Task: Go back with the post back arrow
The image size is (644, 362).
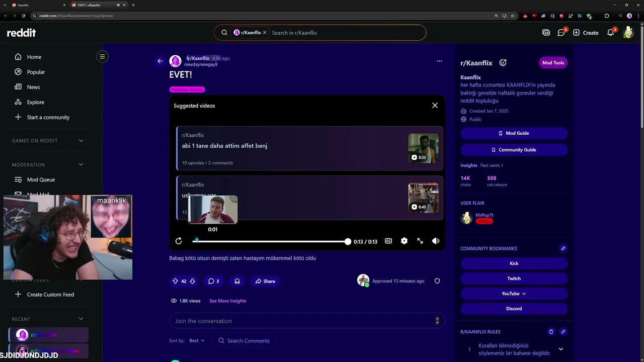Action: pos(160,61)
